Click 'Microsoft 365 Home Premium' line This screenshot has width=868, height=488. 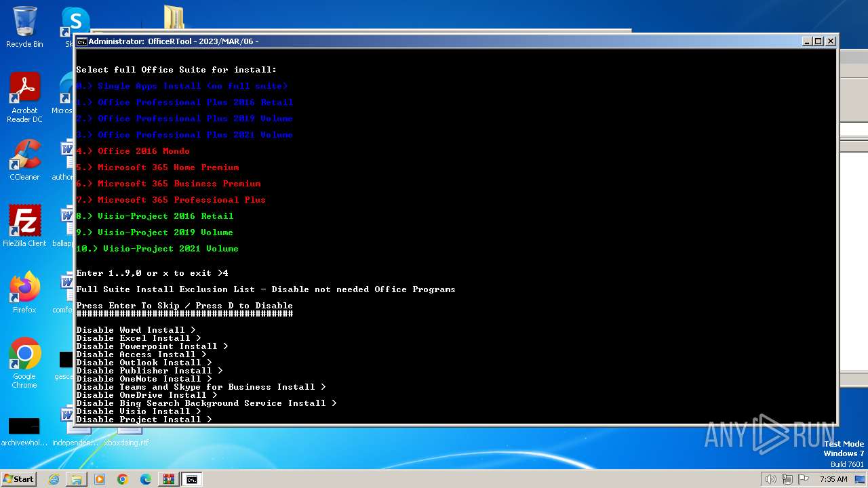point(157,167)
